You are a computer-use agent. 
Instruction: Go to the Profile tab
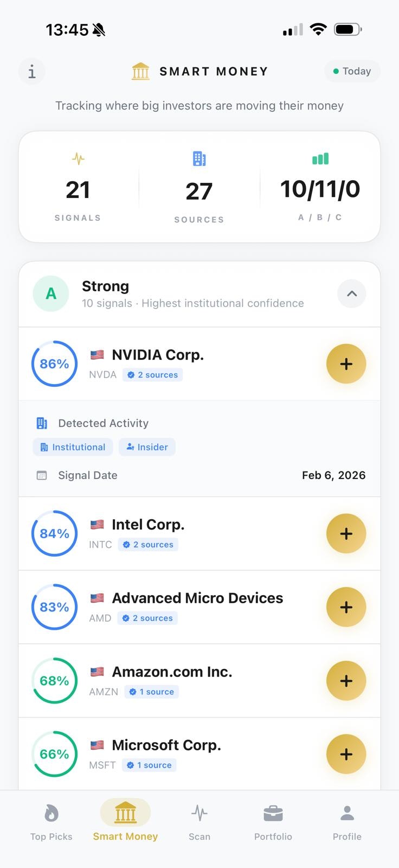point(347,822)
